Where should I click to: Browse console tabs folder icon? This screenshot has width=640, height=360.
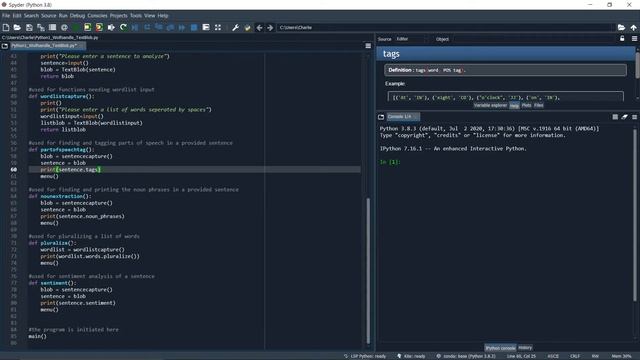[x=381, y=117]
